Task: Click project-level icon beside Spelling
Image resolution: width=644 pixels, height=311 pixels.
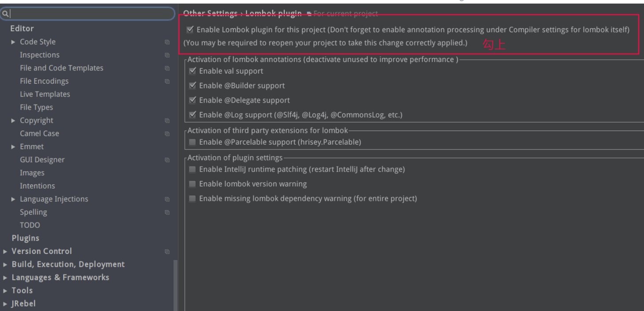Action: pyautogui.click(x=167, y=212)
